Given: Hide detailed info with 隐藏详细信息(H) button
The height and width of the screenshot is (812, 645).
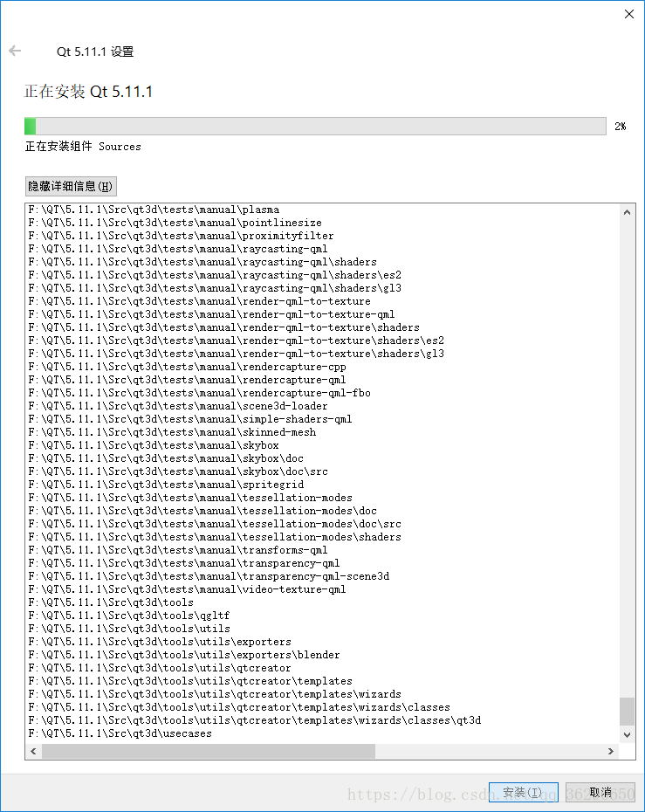Looking at the screenshot, I should coord(71,187).
